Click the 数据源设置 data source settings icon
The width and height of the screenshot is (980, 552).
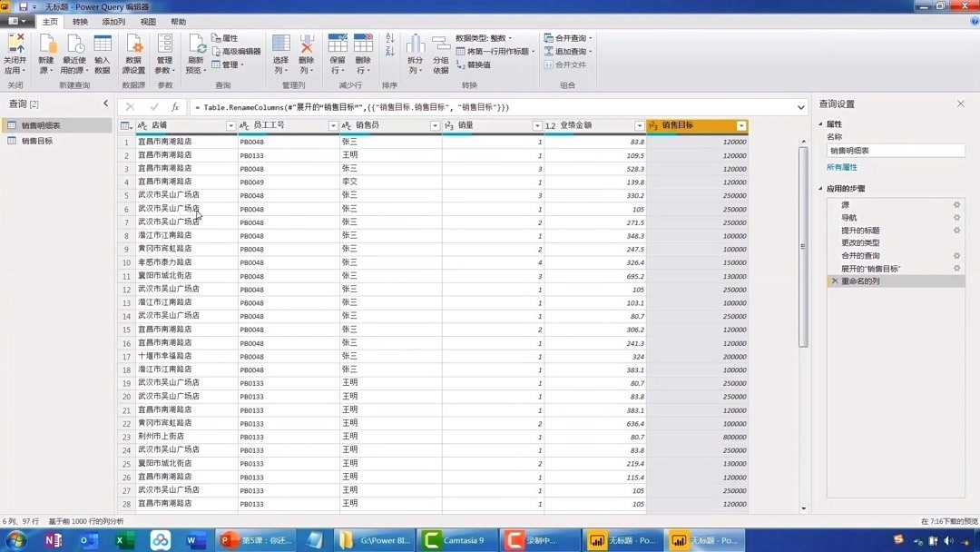(x=134, y=53)
